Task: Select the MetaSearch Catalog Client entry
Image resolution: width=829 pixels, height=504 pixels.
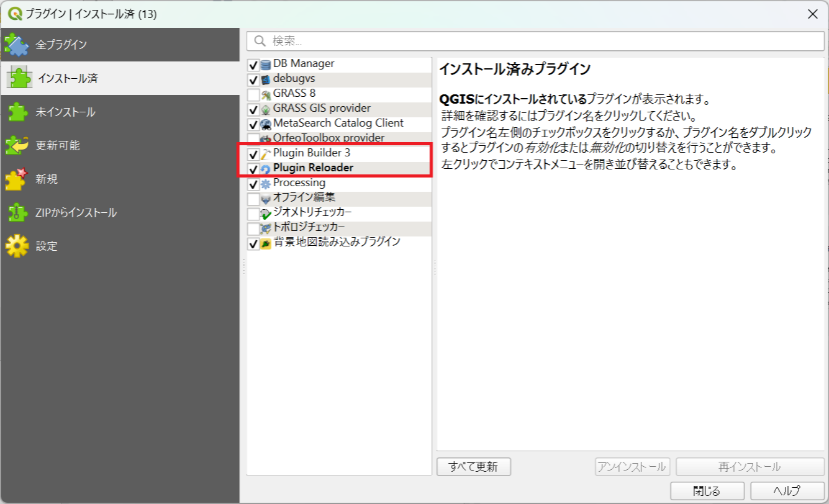Action: [x=338, y=124]
